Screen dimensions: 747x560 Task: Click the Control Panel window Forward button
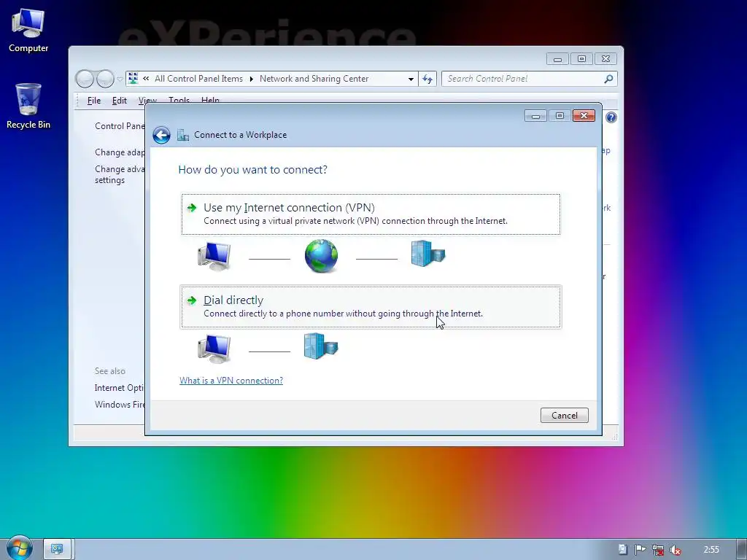[105, 79]
